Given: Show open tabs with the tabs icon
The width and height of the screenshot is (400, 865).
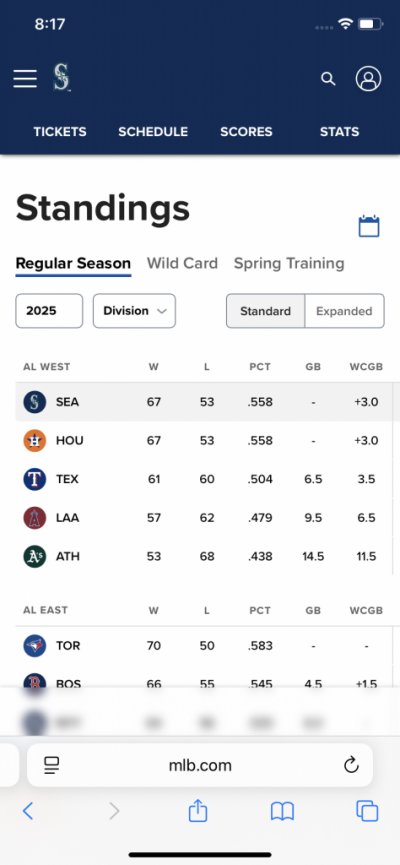Looking at the screenshot, I should (x=367, y=811).
